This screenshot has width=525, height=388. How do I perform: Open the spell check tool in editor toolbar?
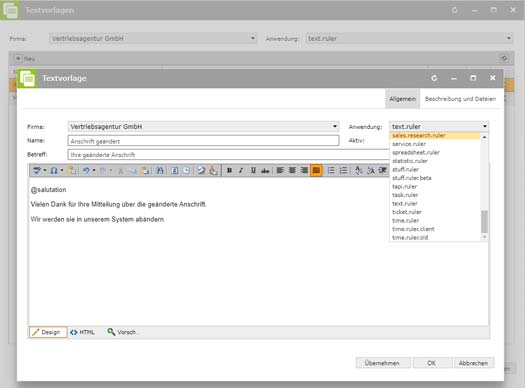pos(36,170)
